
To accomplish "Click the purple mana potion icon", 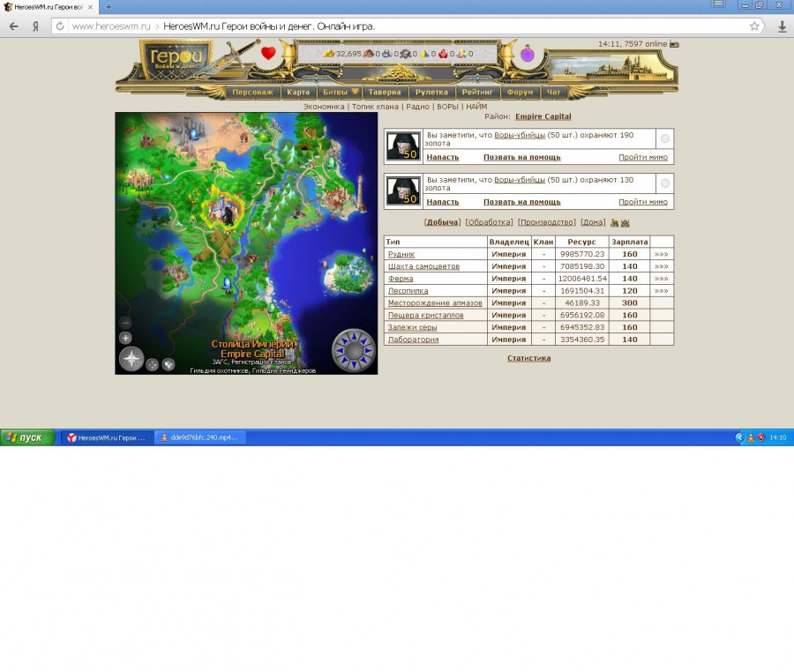I will tap(528, 54).
